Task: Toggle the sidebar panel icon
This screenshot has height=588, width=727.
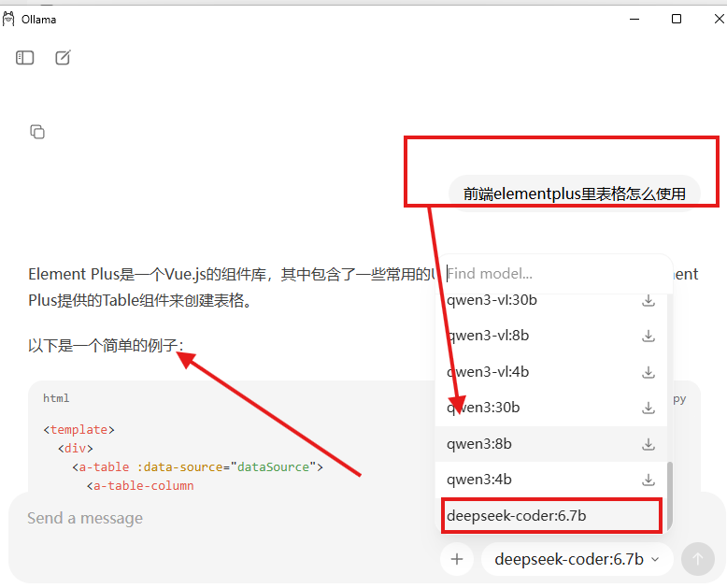Action: pyautogui.click(x=24, y=58)
